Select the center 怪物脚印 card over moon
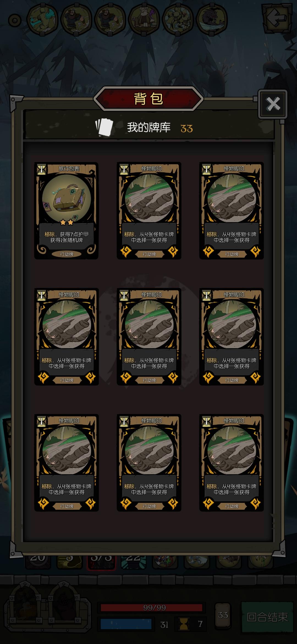This screenshot has width=297, height=644. point(149,337)
